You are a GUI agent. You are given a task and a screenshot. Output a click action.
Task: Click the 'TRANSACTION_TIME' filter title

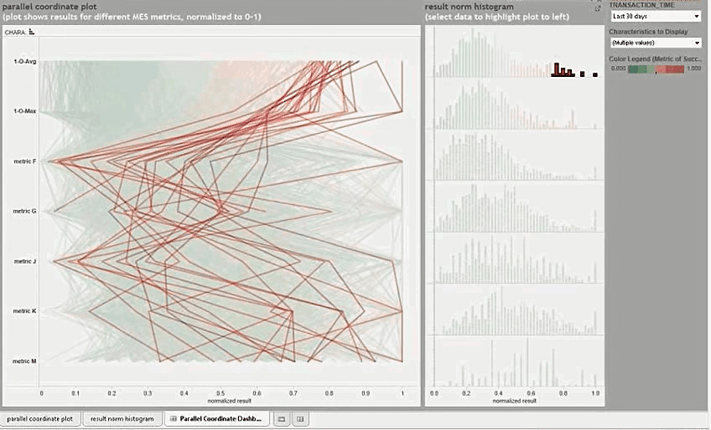tap(642, 5)
